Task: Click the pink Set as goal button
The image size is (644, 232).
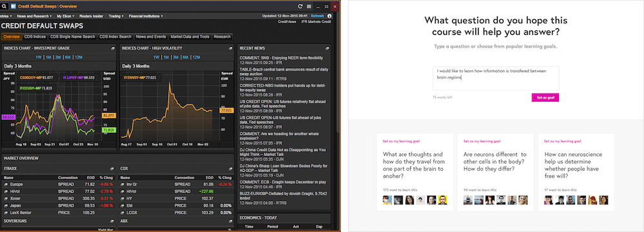Action: point(545,97)
